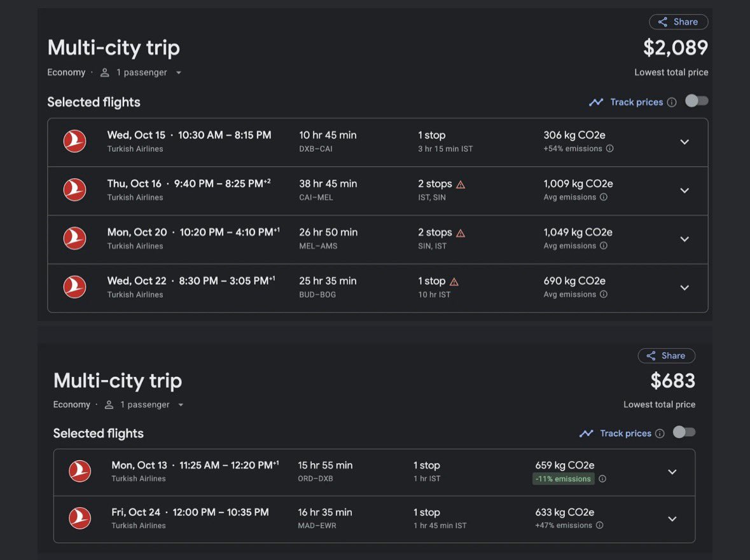Click the info icon next to -11% emissions
This screenshot has width=750, height=560.
(x=602, y=479)
